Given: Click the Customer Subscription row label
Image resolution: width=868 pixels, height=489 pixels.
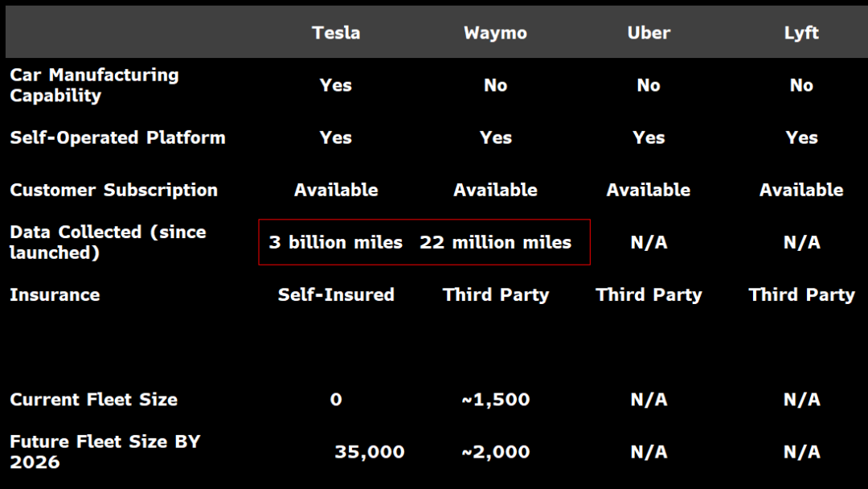Looking at the screenshot, I should [x=113, y=191].
